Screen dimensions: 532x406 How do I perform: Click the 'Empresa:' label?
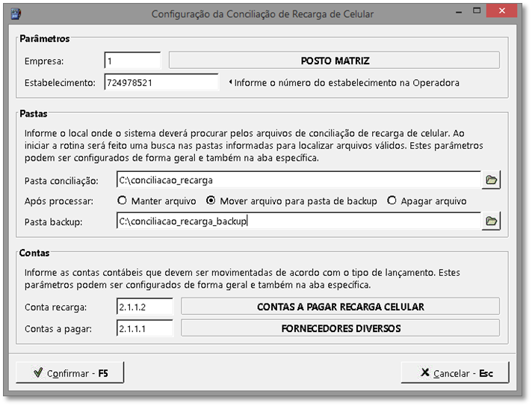tap(44, 61)
